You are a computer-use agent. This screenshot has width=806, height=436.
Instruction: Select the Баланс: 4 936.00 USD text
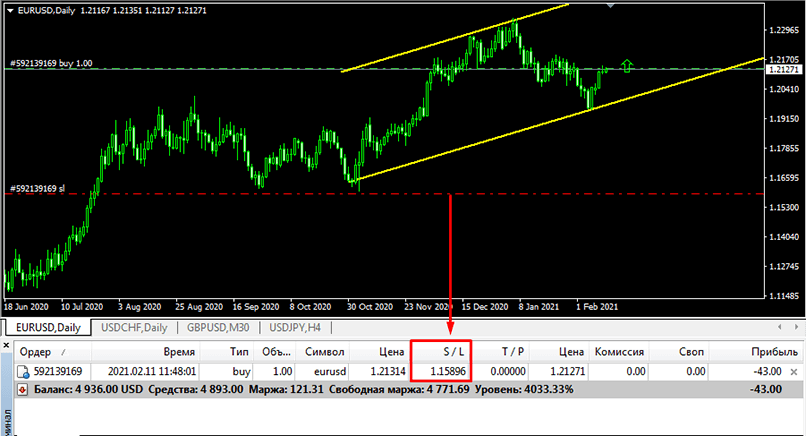click(x=88, y=390)
